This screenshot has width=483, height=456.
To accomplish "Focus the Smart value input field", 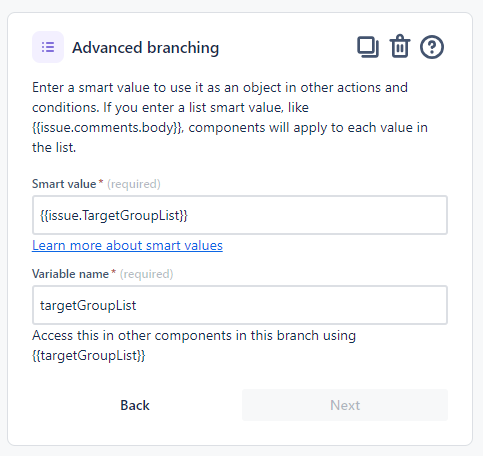I will (240, 215).
